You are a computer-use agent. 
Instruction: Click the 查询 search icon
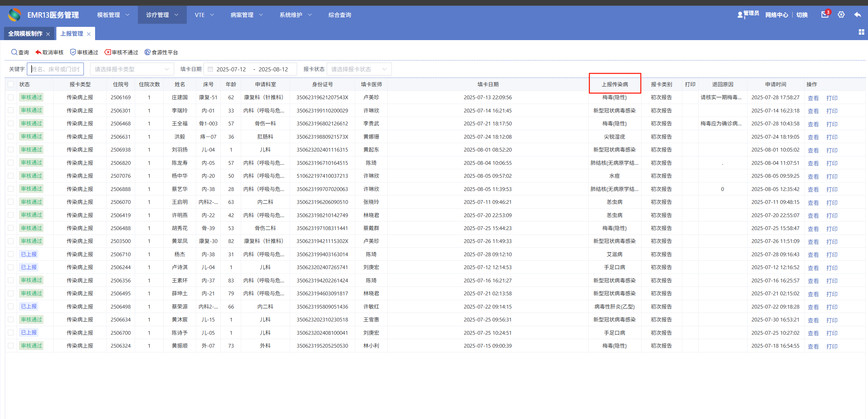(14, 52)
